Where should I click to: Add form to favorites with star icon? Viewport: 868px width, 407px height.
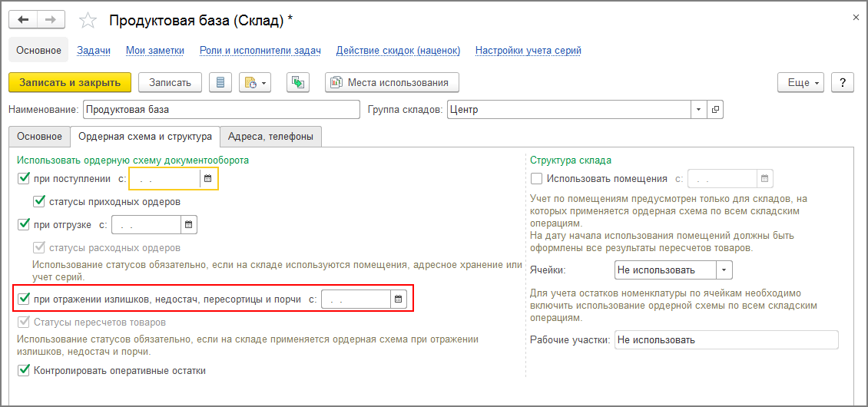tap(88, 20)
